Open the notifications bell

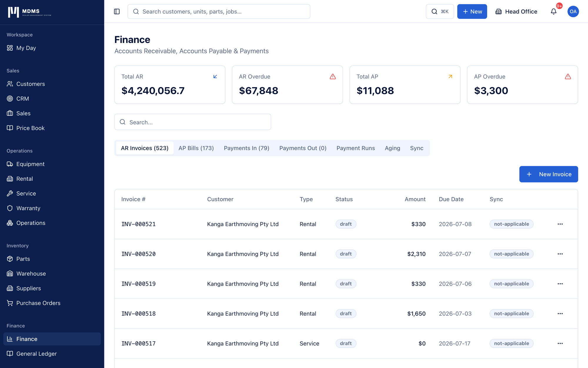tap(554, 11)
